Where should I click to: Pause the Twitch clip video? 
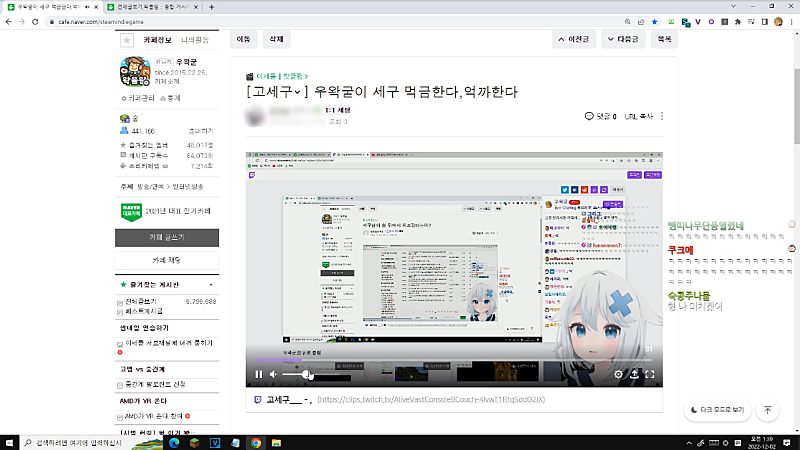coord(258,374)
